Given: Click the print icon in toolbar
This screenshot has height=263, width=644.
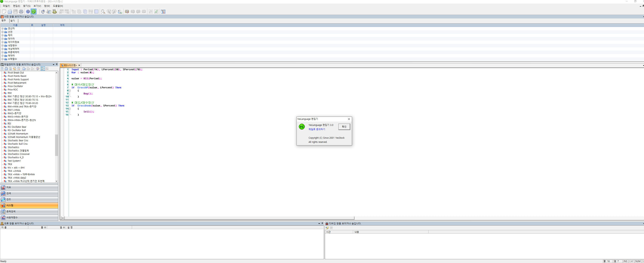Looking at the screenshot, I should pos(21,11).
